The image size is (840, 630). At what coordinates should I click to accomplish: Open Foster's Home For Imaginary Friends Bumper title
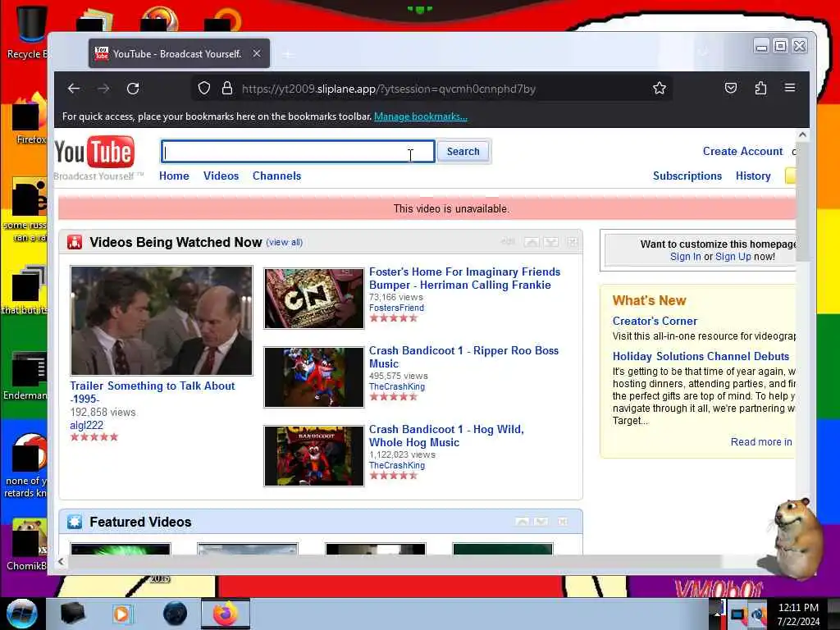click(464, 278)
